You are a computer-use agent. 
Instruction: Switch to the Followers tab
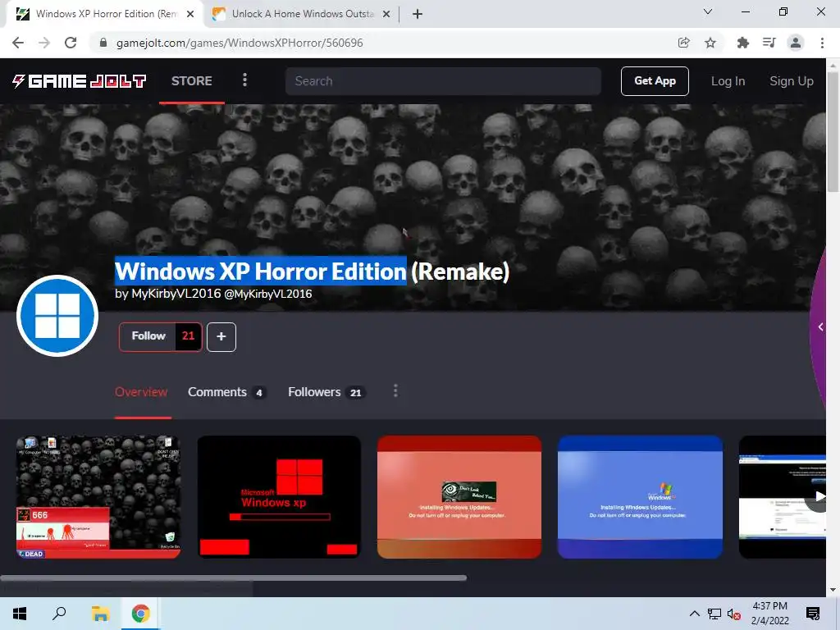[326, 392]
